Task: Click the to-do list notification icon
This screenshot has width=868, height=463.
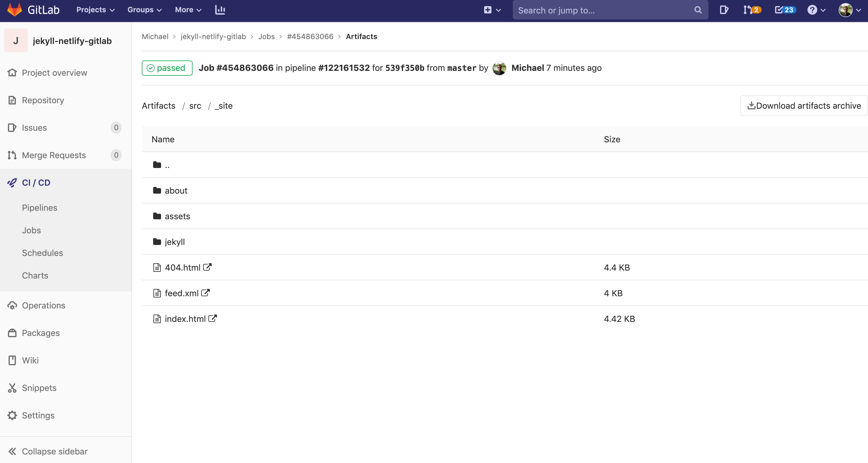Action: [784, 10]
